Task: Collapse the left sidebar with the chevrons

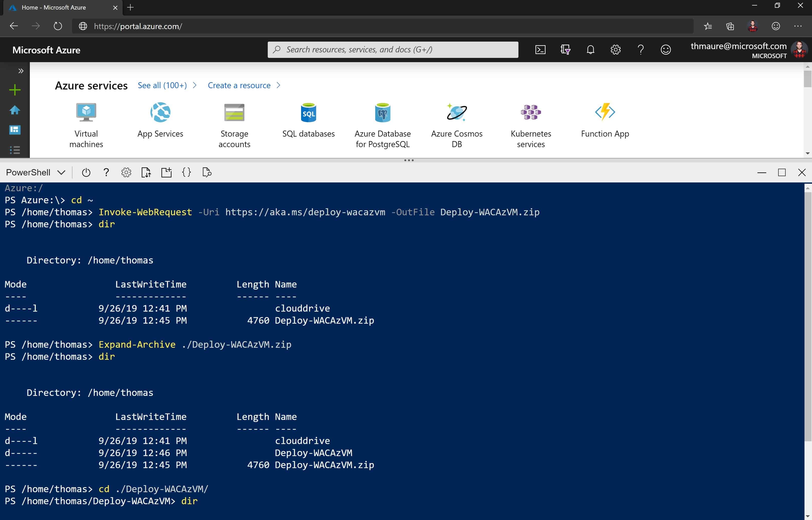Action: (21, 71)
